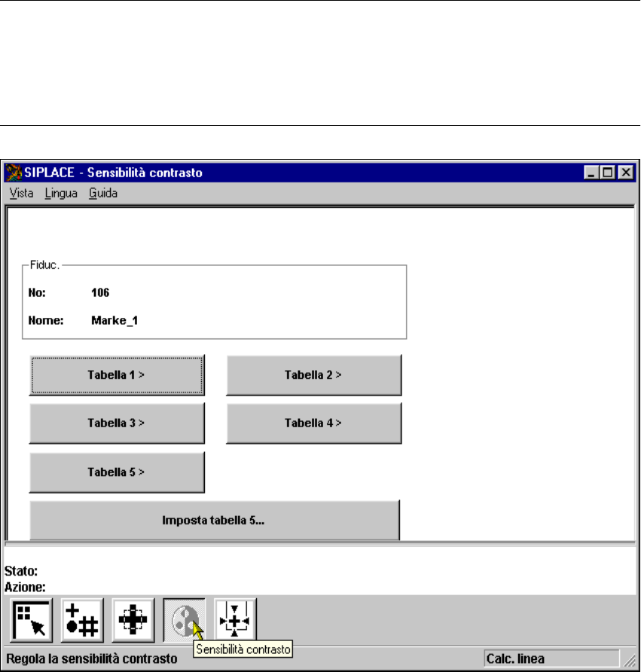
Task: Click the status text Regola la sensibilità contrasto
Action: click(92, 658)
